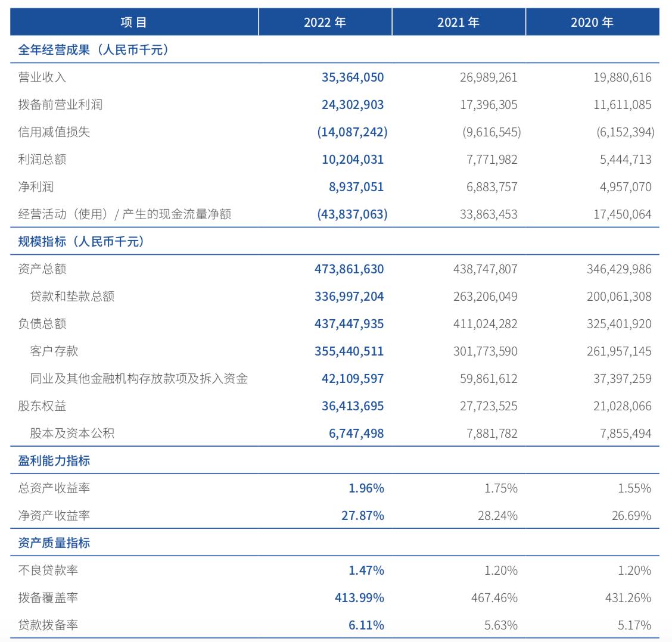Select the value 35,364,050
The width and height of the screenshot is (672, 642).
click(x=351, y=77)
